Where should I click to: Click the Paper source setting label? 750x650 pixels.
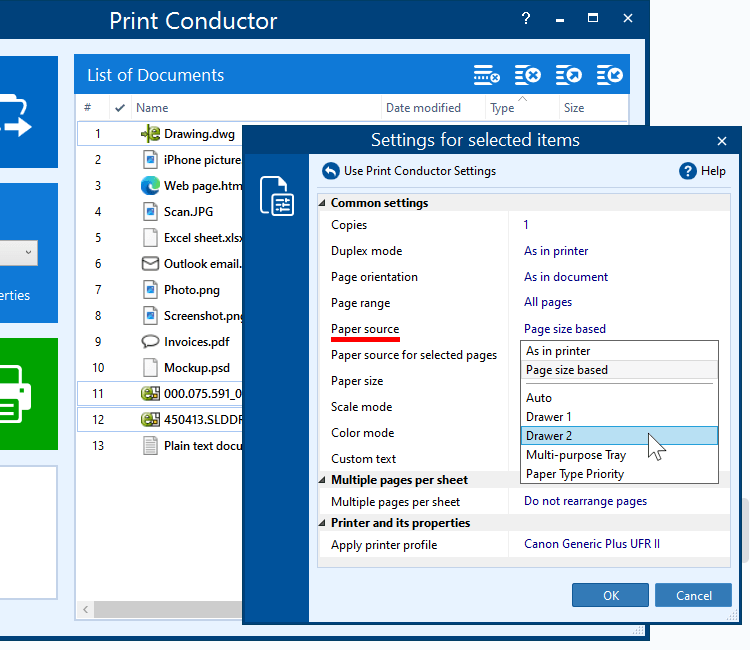point(365,329)
